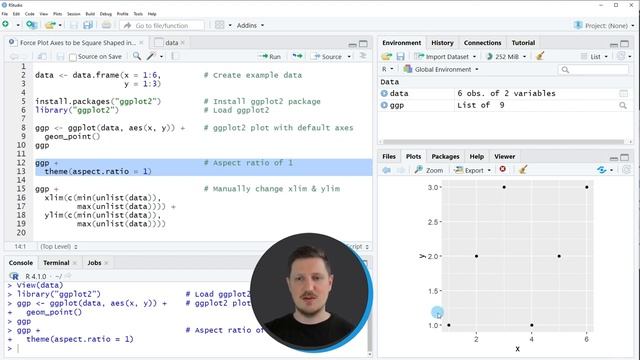Open the Session menu
The height and width of the screenshot is (360, 640).
(73, 14)
